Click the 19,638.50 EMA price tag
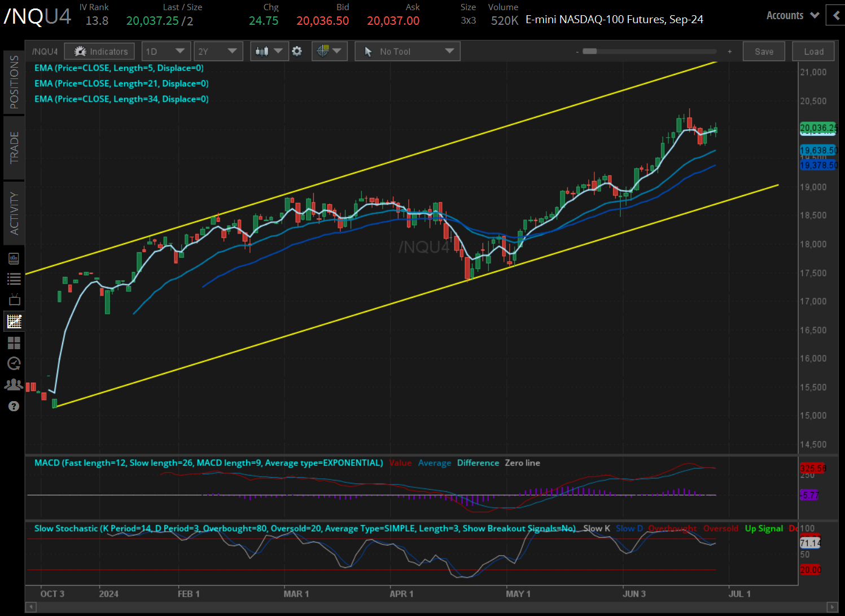Image resolution: width=845 pixels, height=616 pixels. (x=818, y=151)
